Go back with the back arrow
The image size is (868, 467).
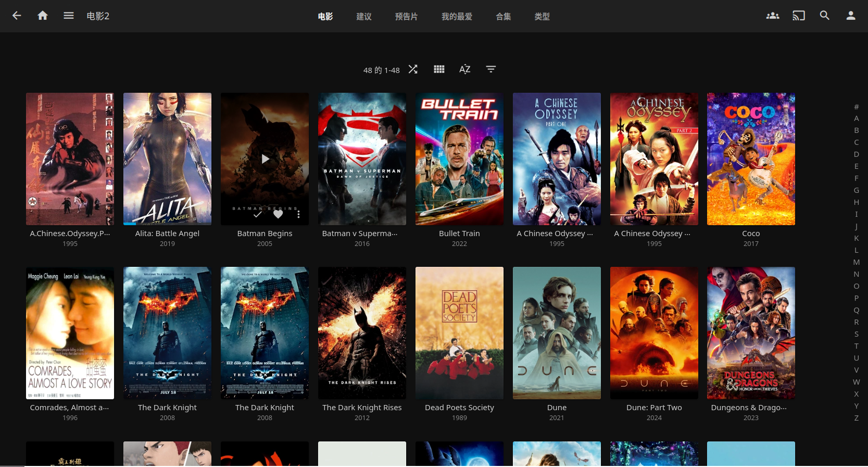pos(17,16)
